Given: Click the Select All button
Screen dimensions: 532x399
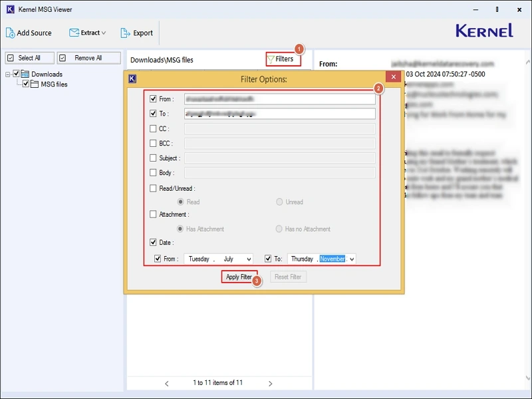Looking at the screenshot, I should [29, 58].
